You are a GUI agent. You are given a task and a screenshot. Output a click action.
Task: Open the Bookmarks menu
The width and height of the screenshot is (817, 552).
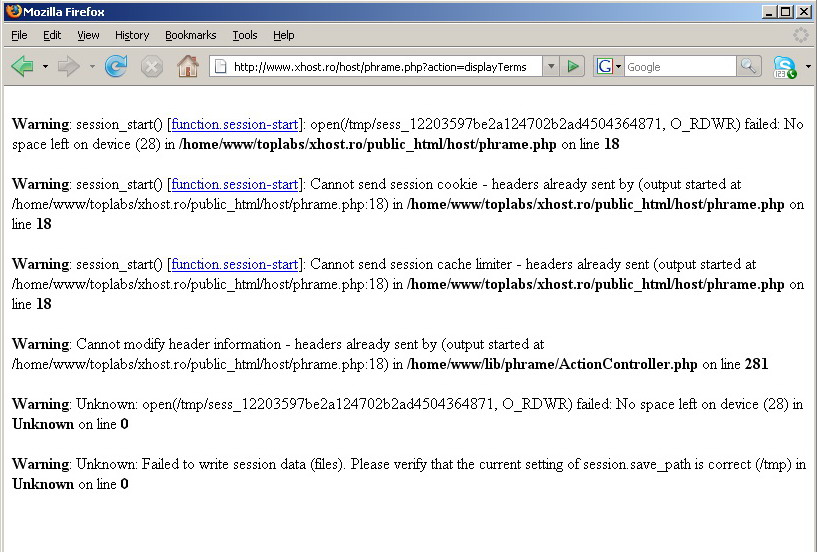coord(190,35)
